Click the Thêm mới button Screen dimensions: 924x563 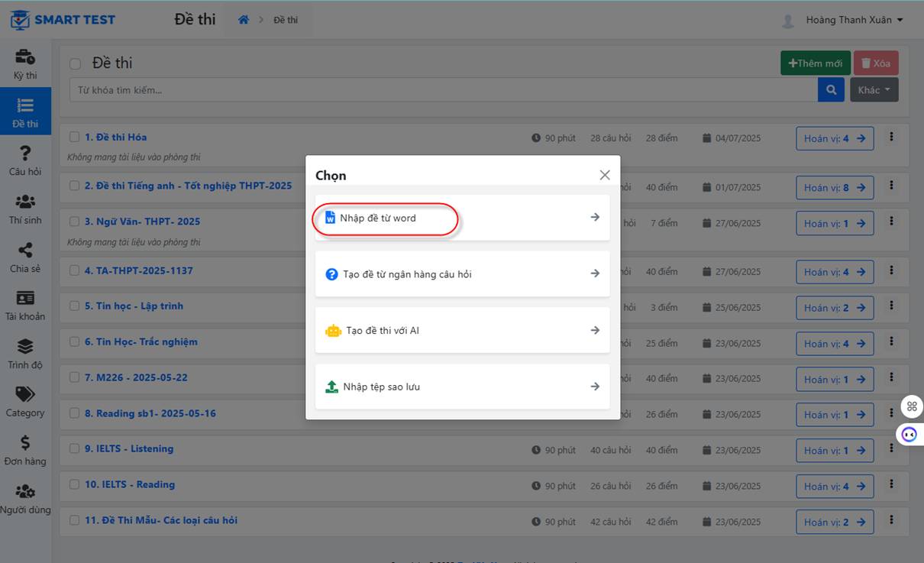(x=816, y=63)
